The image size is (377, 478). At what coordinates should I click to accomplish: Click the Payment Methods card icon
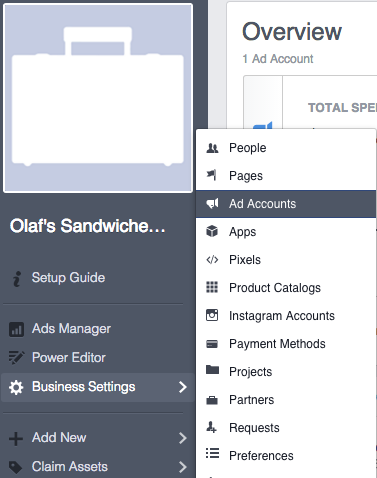[x=212, y=344]
